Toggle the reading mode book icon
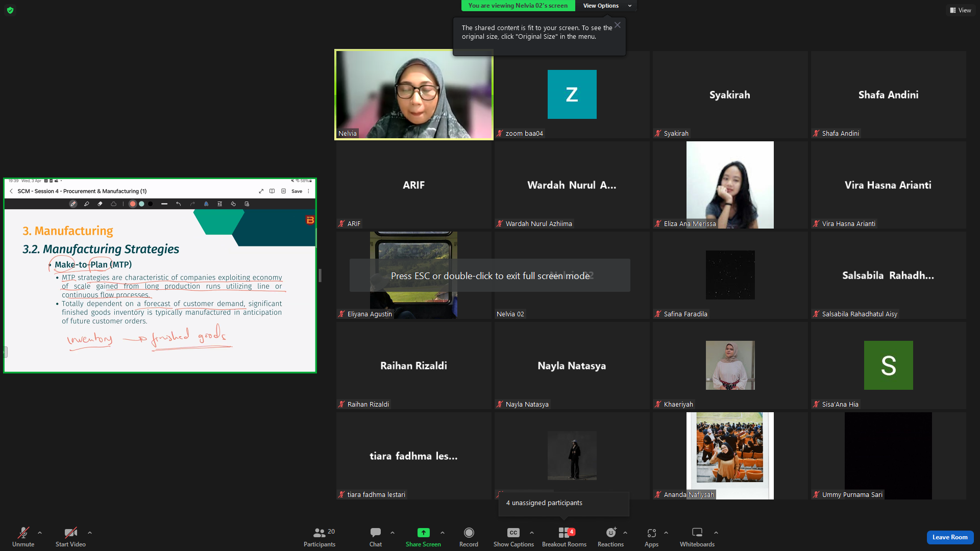980x551 pixels. click(x=272, y=191)
